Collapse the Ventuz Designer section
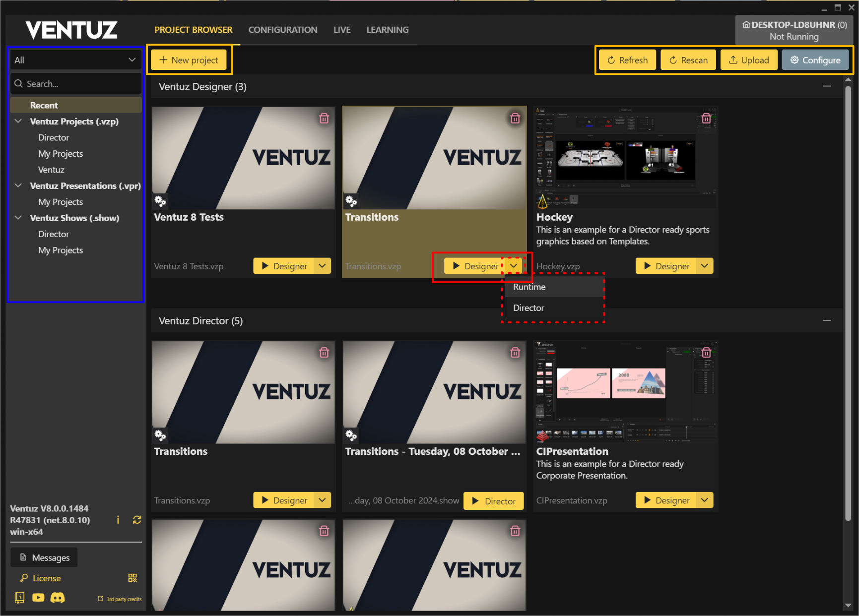859x616 pixels. pyautogui.click(x=827, y=86)
